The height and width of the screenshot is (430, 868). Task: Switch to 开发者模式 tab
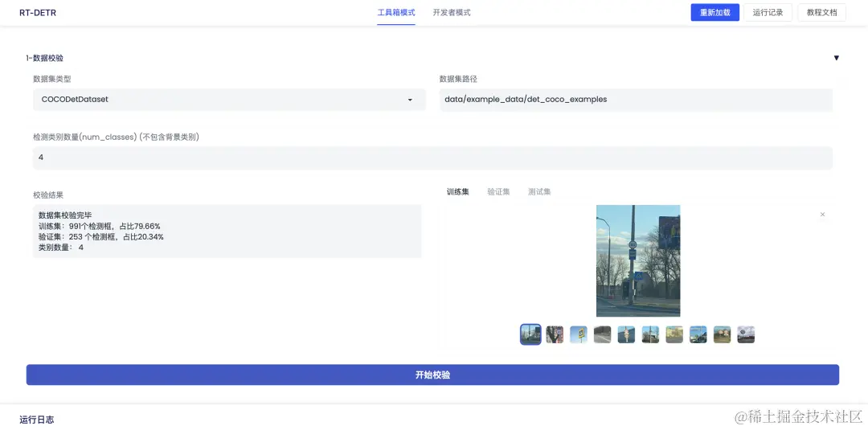pyautogui.click(x=452, y=13)
